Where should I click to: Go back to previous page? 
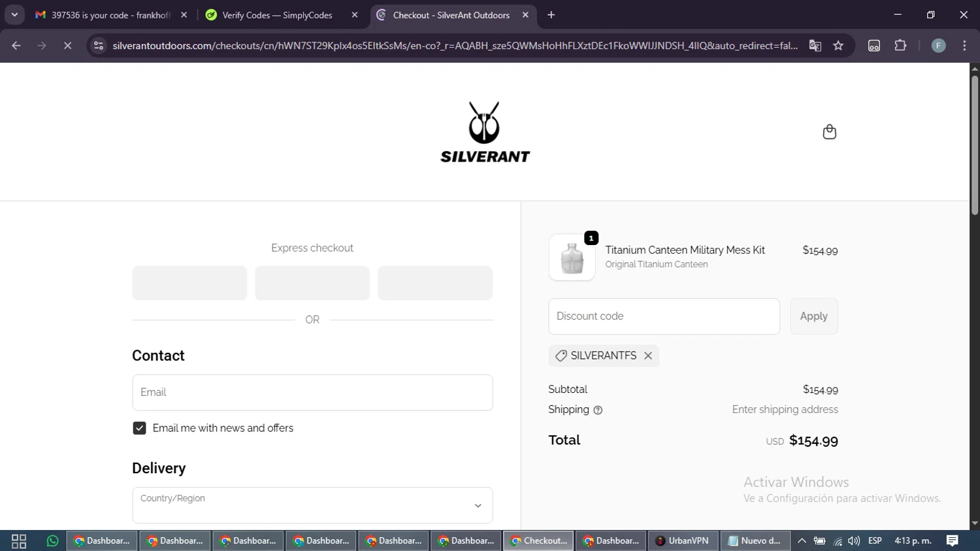click(16, 46)
